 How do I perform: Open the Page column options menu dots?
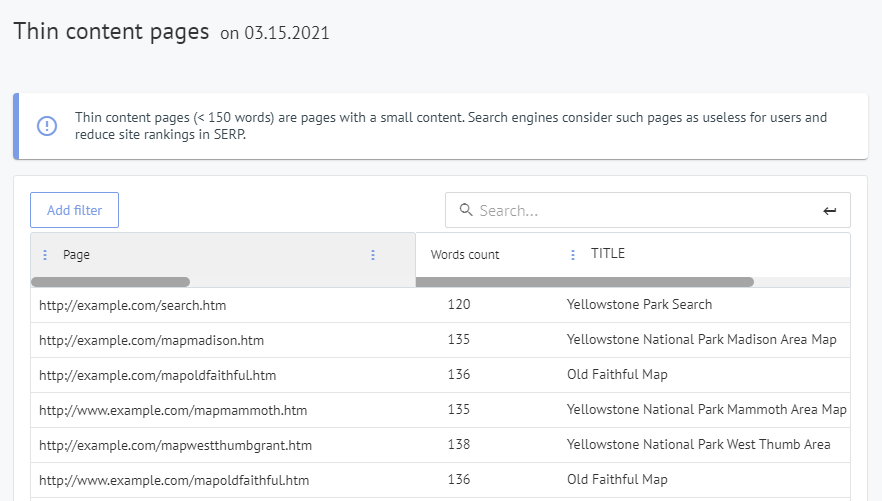373,255
